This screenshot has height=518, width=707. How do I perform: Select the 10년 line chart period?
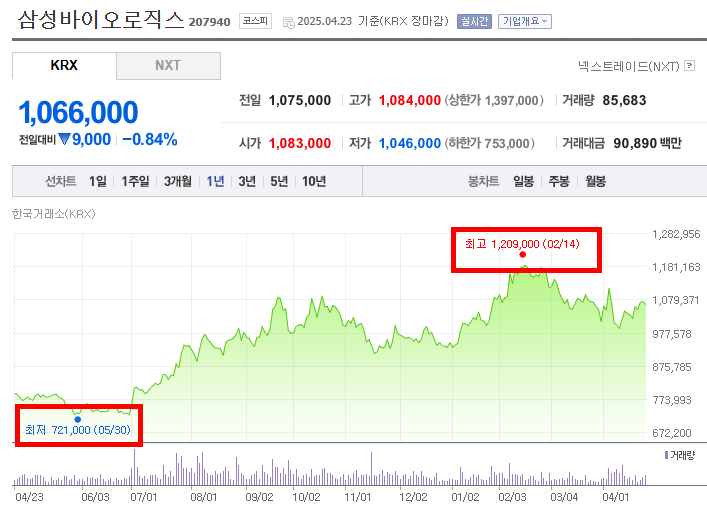point(314,181)
